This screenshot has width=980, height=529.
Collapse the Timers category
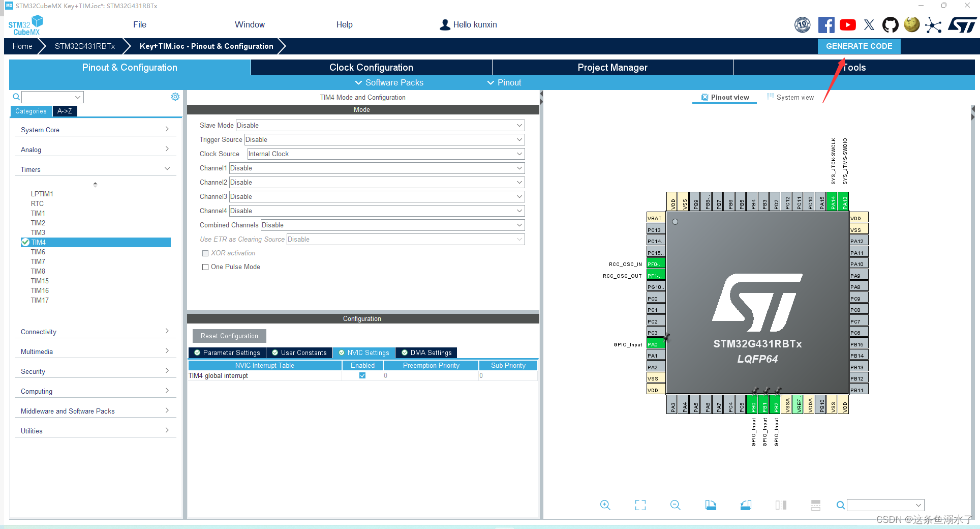click(x=96, y=169)
